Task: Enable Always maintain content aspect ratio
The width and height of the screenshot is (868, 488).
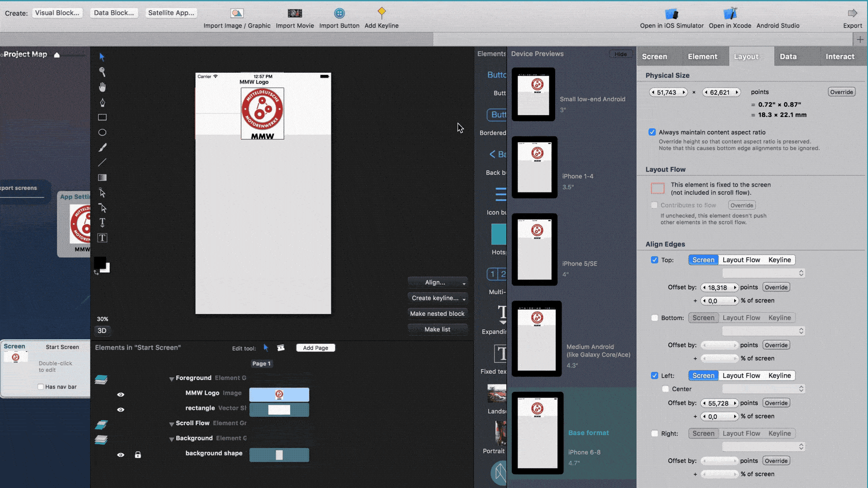Action: pos(652,131)
